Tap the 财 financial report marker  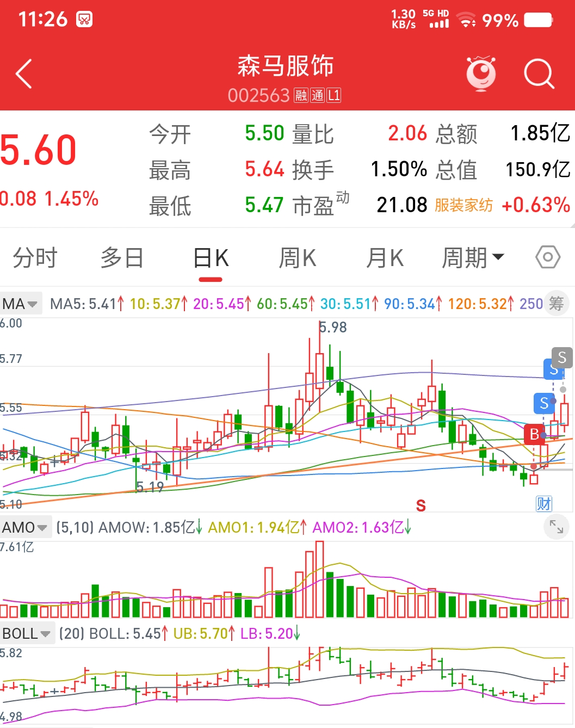click(544, 504)
